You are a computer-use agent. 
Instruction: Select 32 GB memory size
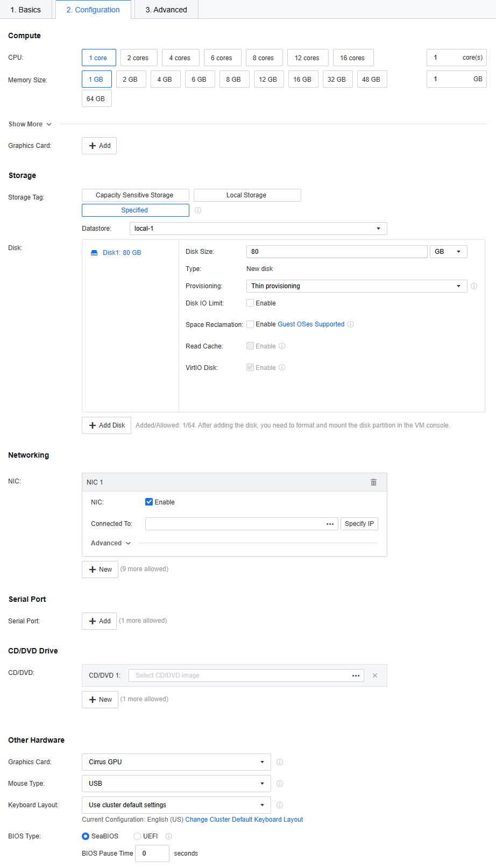[337, 79]
